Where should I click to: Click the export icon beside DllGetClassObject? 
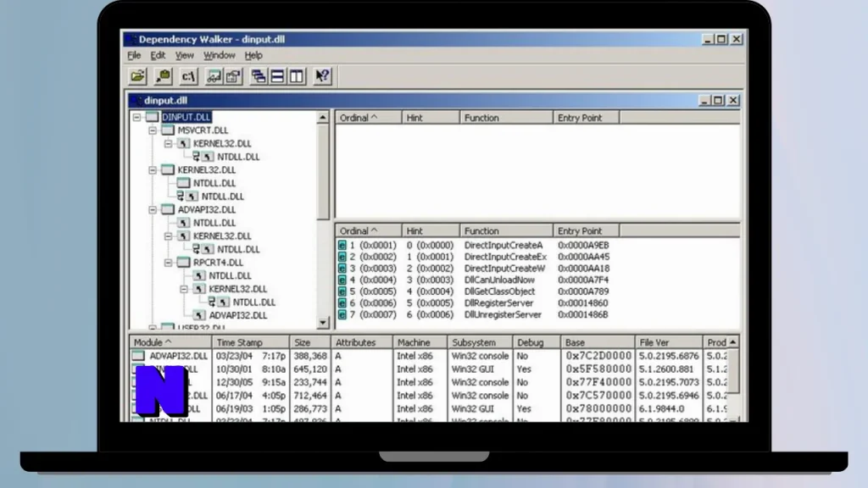342,291
